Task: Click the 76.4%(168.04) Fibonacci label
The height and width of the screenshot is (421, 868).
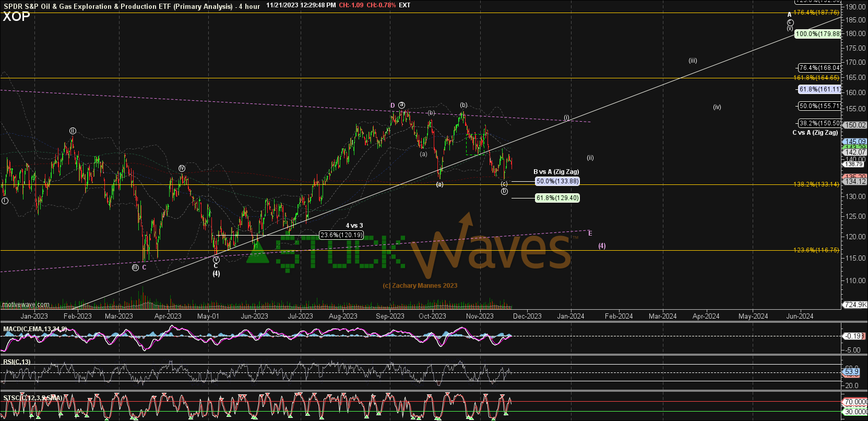Action: click(820, 68)
